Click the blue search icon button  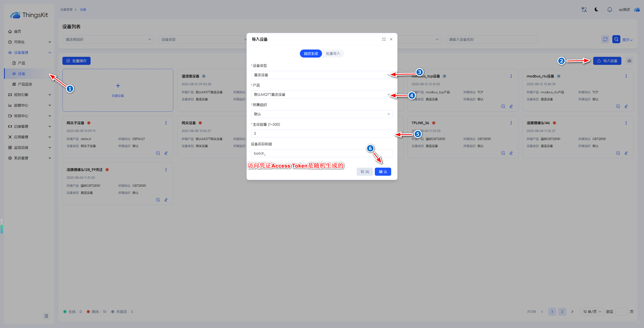tap(616, 39)
